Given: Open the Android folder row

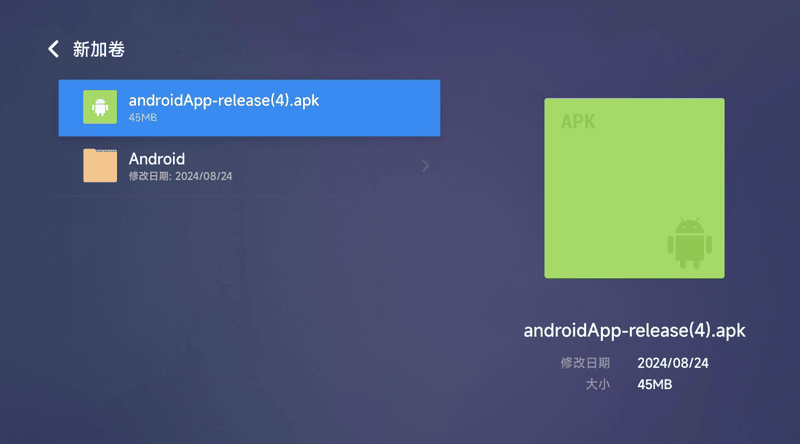Looking at the screenshot, I should pyautogui.click(x=249, y=166).
